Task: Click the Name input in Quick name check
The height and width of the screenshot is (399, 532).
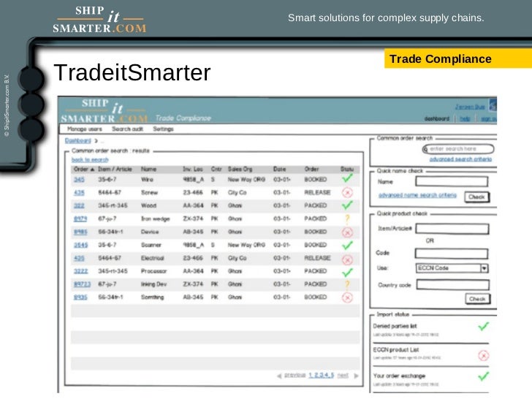Action: pyautogui.click(x=452, y=181)
